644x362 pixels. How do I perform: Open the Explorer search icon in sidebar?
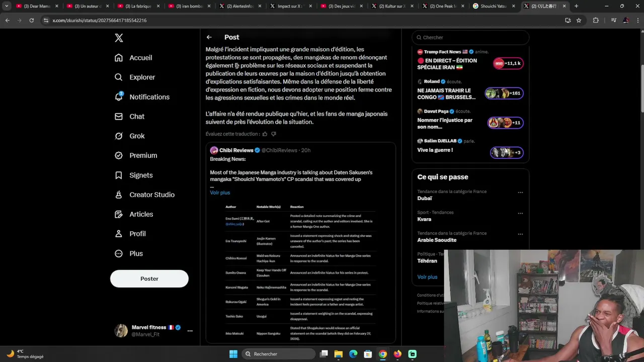(x=119, y=77)
